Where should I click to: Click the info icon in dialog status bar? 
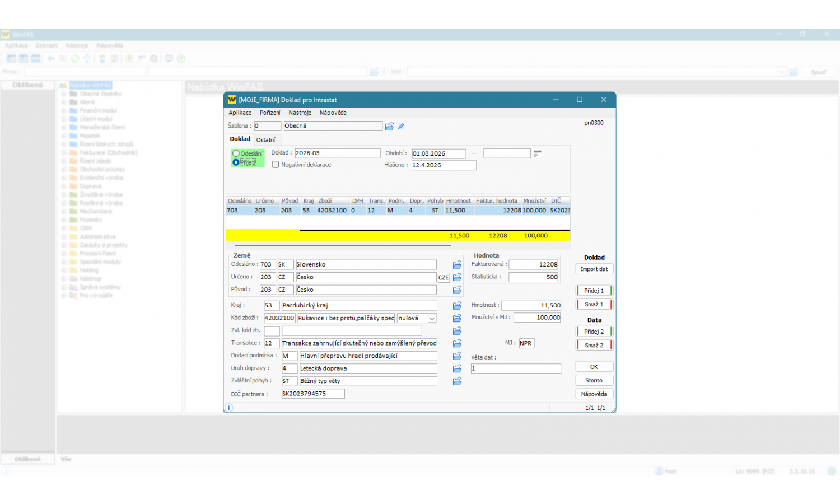229,408
